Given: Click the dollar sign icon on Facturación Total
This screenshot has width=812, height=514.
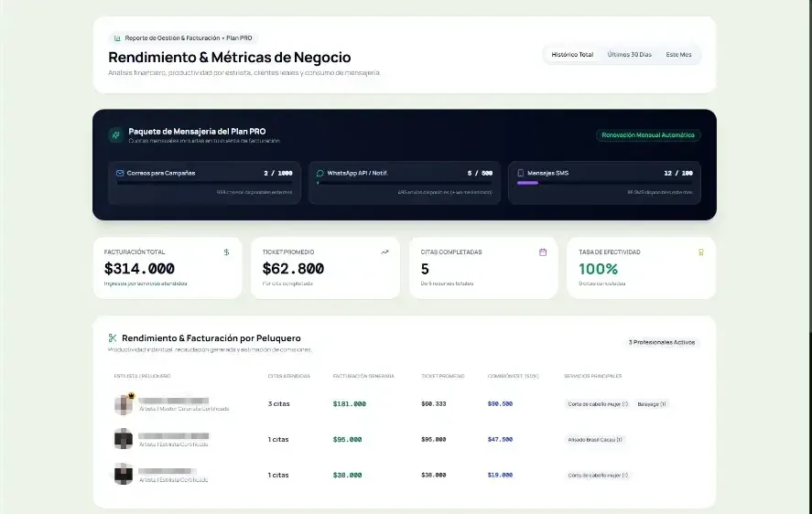Looking at the screenshot, I should [226, 252].
